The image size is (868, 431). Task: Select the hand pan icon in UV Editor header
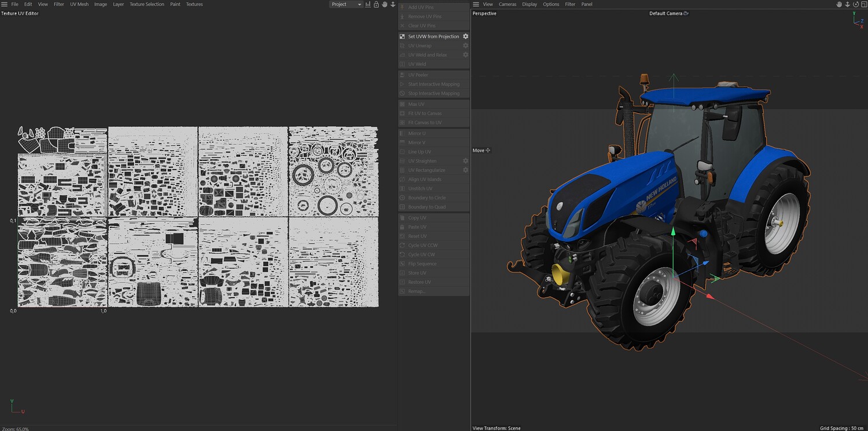[384, 4]
